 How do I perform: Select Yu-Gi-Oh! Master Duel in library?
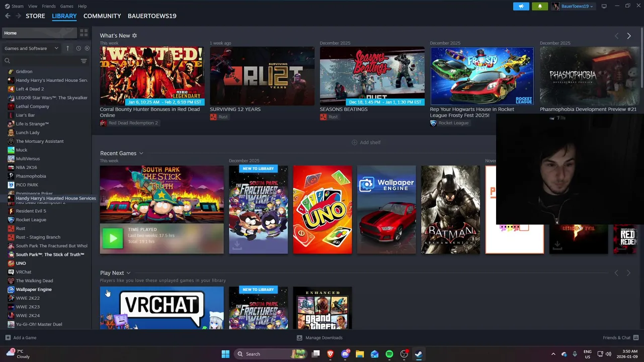click(x=39, y=324)
